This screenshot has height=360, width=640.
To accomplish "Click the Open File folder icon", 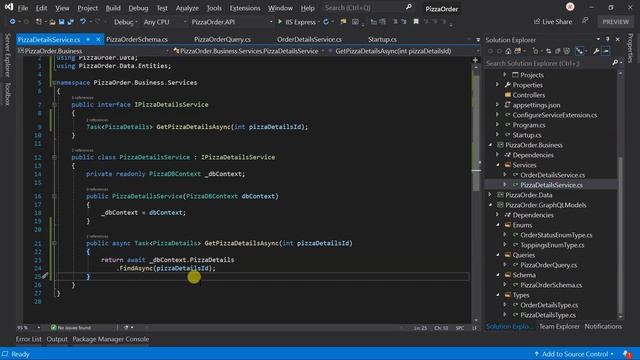I will click(52, 22).
